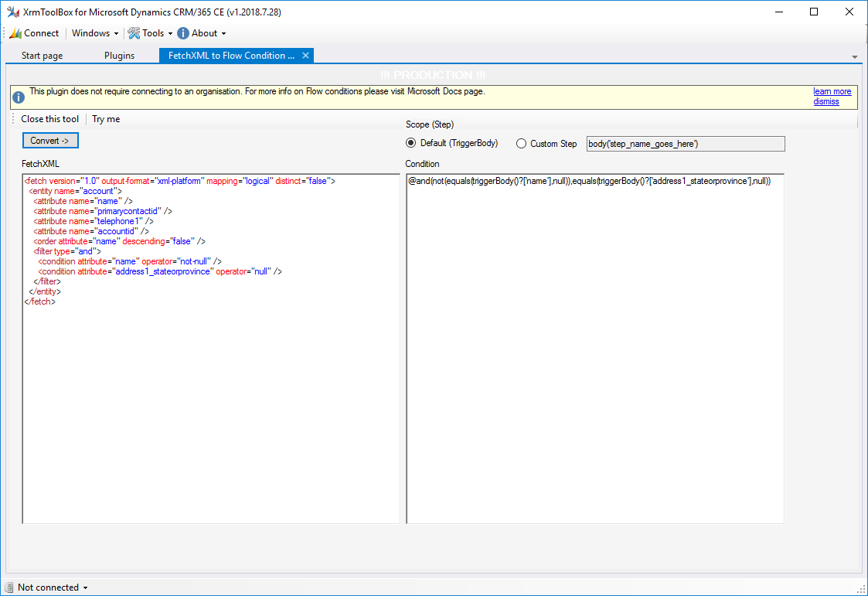The height and width of the screenshot is (596, 868).
Task: Close the FetchXML to Flow Condition tab
Action: click(x=305, y=55)
